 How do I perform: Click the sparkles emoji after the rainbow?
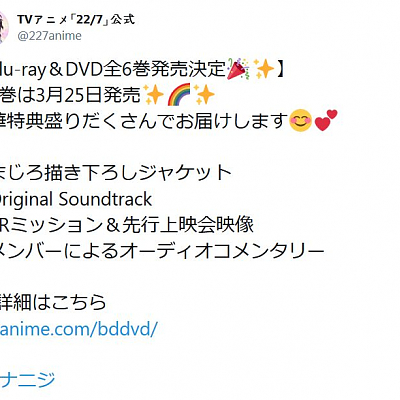click(x=204, y=94)
